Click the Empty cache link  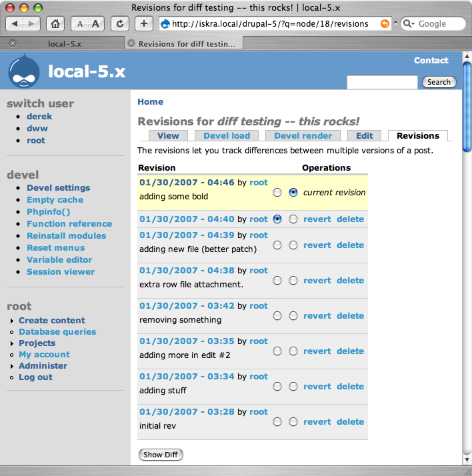(x=55, y=200)
